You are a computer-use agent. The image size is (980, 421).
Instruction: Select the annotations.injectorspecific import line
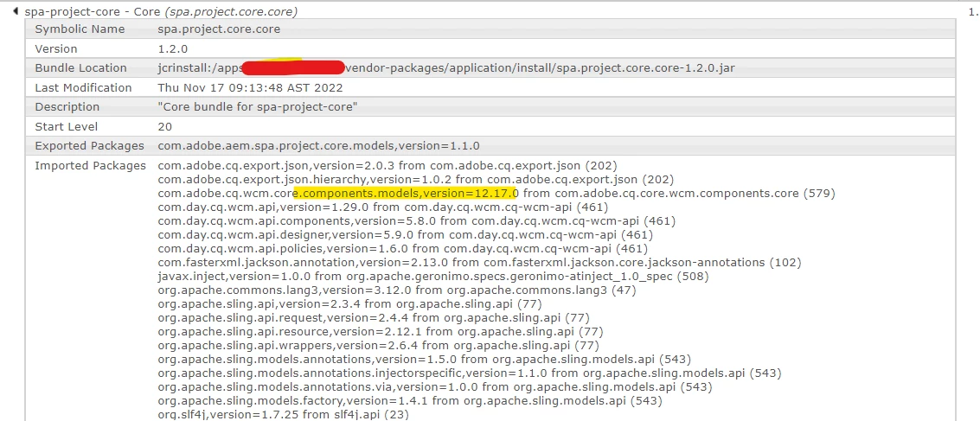coord(470,373)
